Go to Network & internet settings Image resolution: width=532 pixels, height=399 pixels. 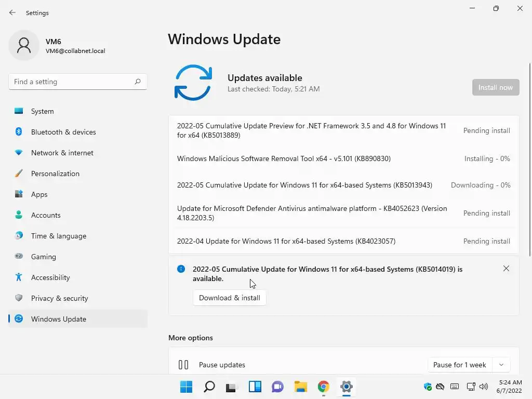tap(78, 153)
